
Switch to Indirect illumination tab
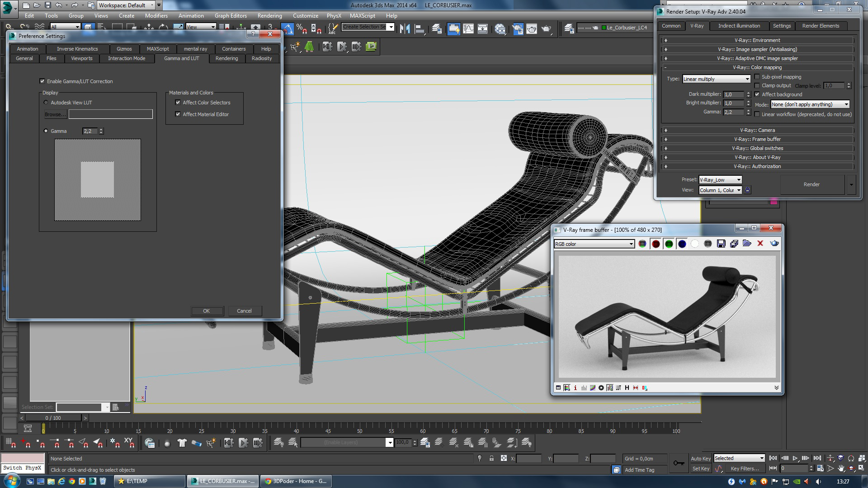tap(739, 26)
